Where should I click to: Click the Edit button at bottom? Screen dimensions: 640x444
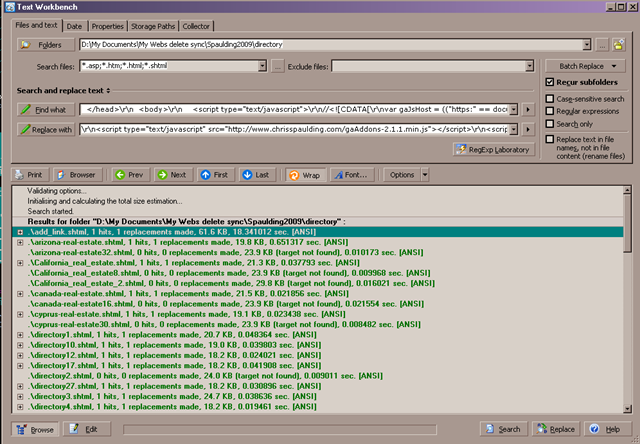coord(87,429)
